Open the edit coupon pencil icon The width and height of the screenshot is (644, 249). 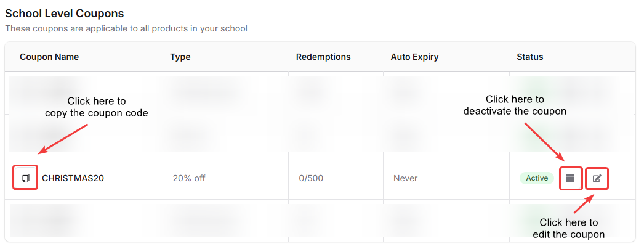(x=597, y=178)
